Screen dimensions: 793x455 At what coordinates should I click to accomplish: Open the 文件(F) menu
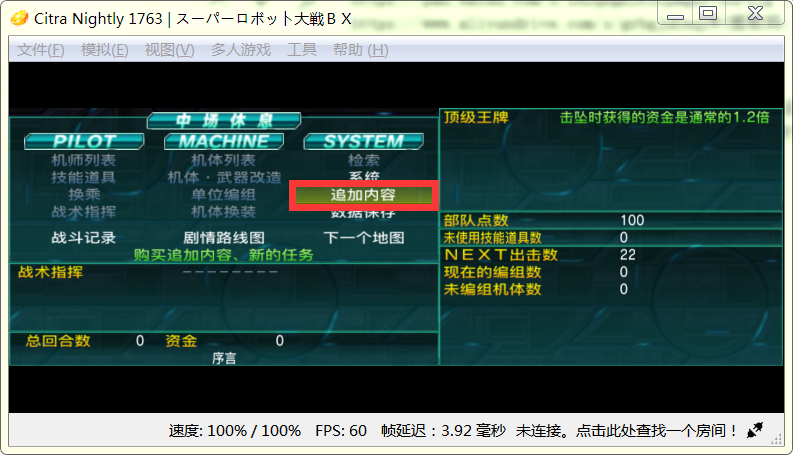click(x=40, y=50)
